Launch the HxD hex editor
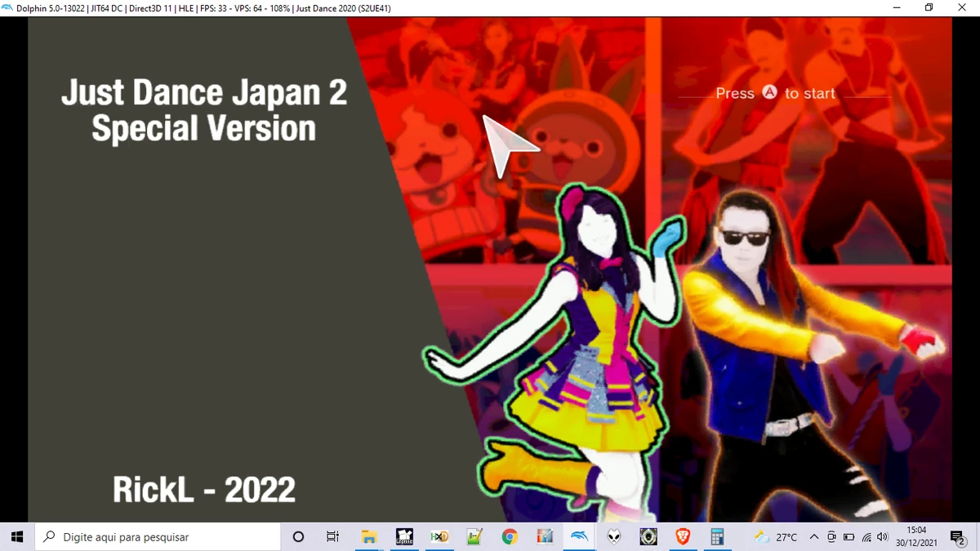Viewport: 980px width, 551px height. point(439,536)
